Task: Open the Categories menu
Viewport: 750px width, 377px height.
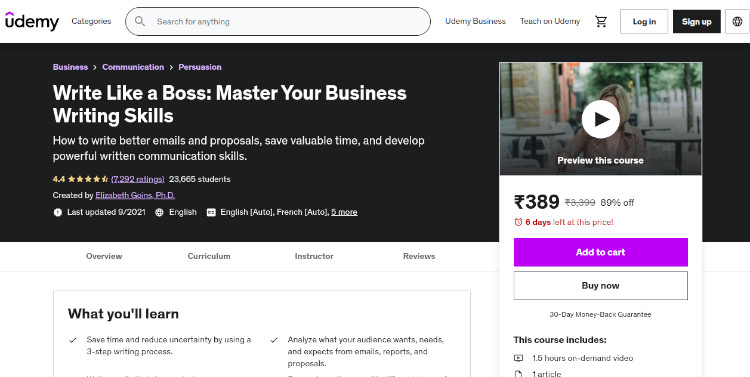Action: [91, 21]
